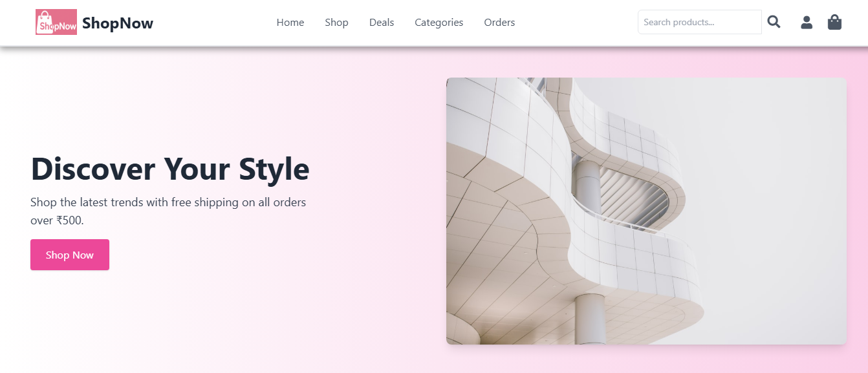
Task: Click the ShopNow brand name text
Action: (118, 23)
